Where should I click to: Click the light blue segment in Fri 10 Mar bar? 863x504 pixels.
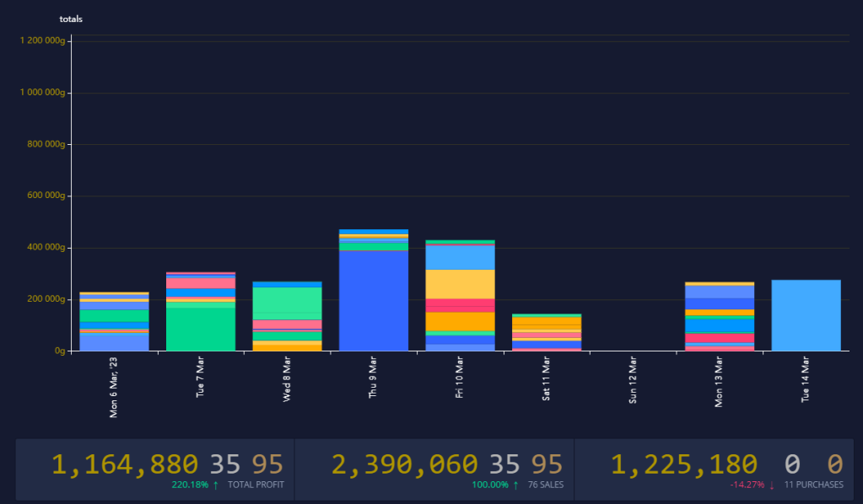pyautogui.click(x=460, y=256)
